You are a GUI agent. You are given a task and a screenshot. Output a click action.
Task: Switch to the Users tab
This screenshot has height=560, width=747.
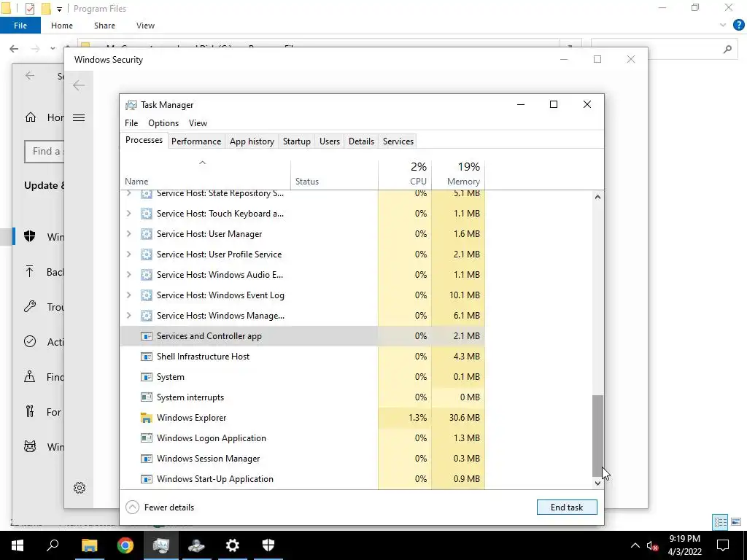(x=330, y=141)
